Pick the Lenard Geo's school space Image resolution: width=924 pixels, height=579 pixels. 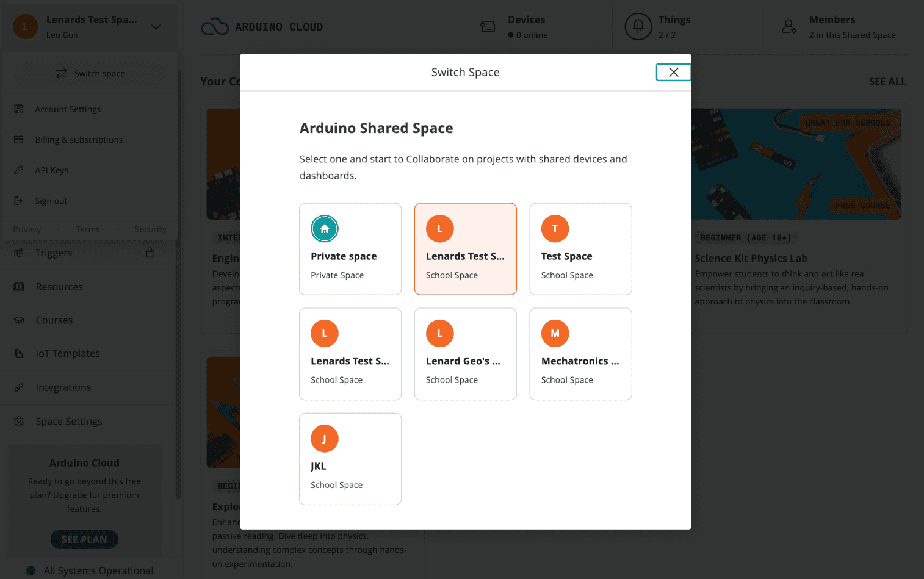465,354
